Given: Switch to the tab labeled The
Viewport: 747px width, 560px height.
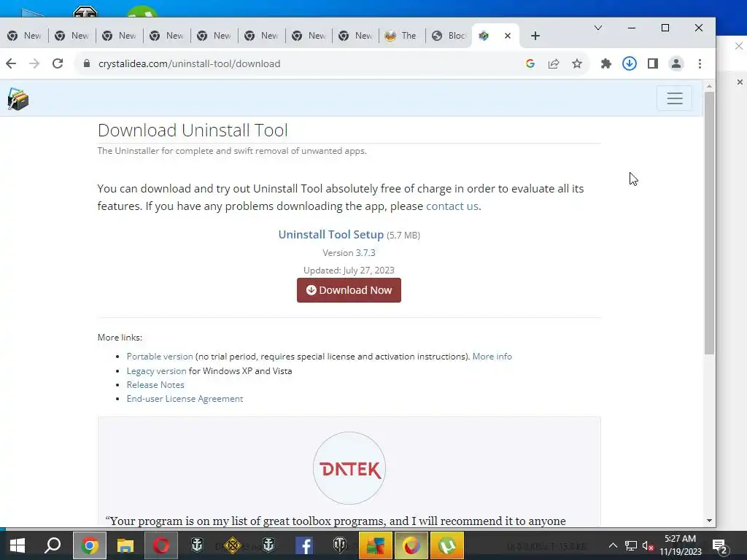Looking at the screenshot, I should pos(402,36).
